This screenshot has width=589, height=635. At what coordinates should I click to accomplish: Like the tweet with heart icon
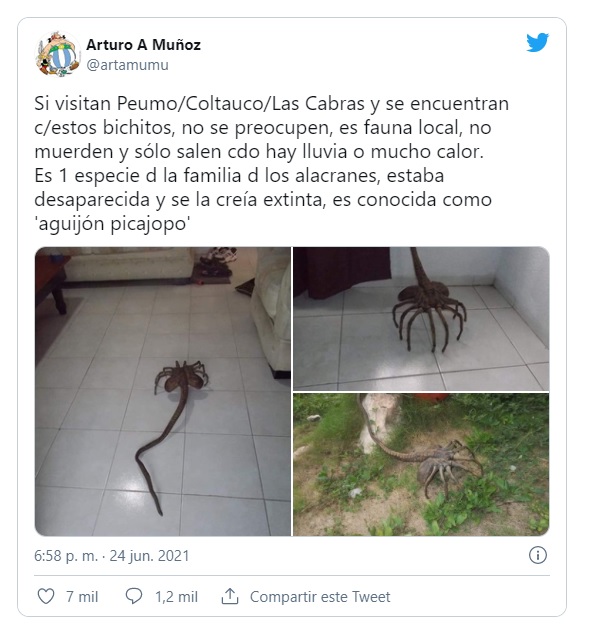[x=46, y=597]
